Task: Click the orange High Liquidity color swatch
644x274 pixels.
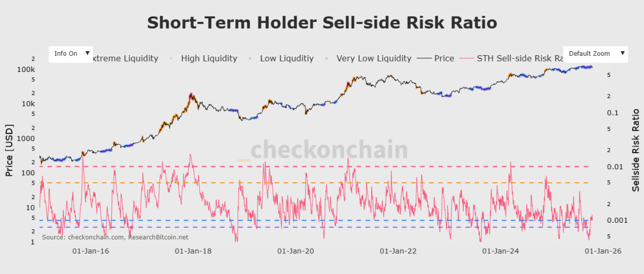Action: [172, 58]
